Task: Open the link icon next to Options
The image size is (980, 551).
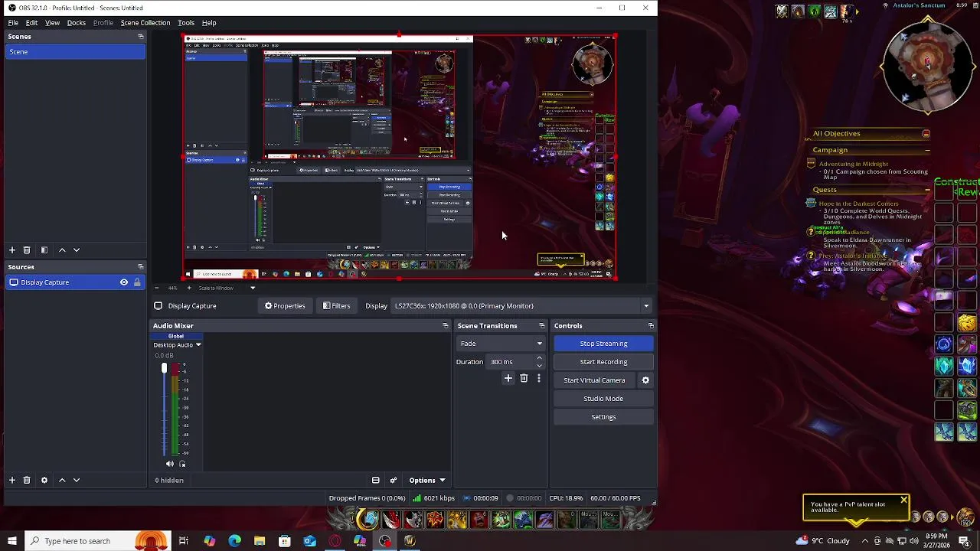Action: tap(394, 481)
